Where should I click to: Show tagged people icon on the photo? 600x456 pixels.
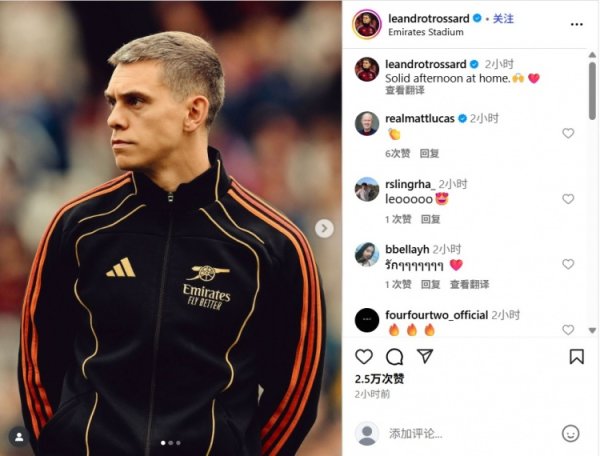pos(19,437)
